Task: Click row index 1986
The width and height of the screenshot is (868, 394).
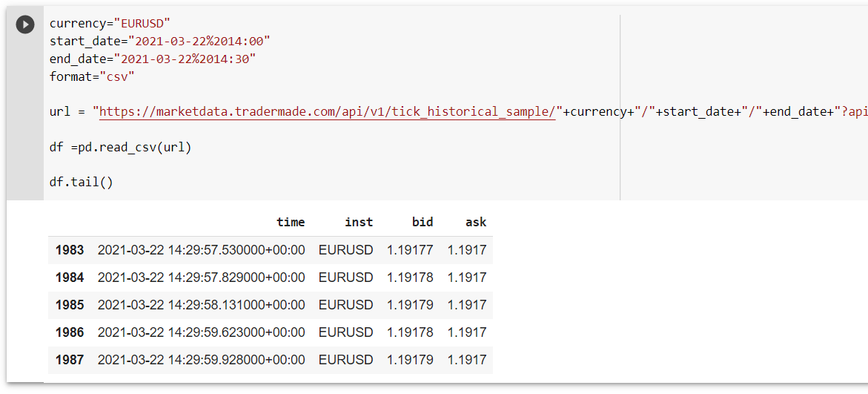Action: pos(70,332)
